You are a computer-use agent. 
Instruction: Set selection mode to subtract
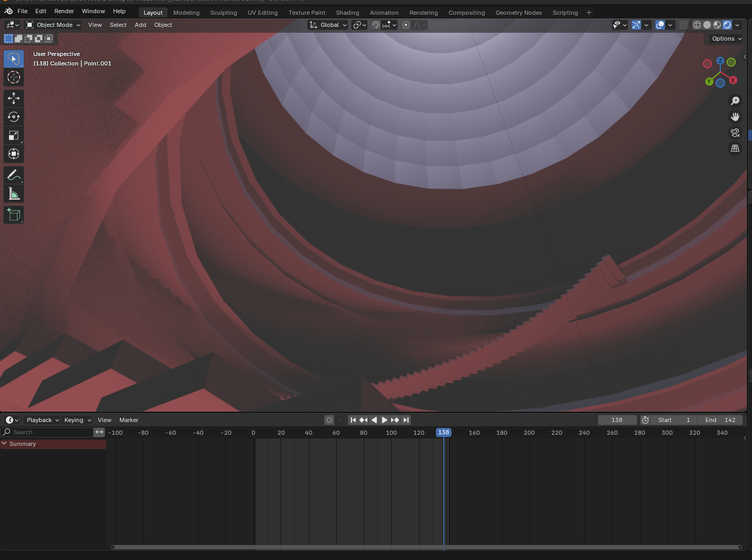coord(29,39)
